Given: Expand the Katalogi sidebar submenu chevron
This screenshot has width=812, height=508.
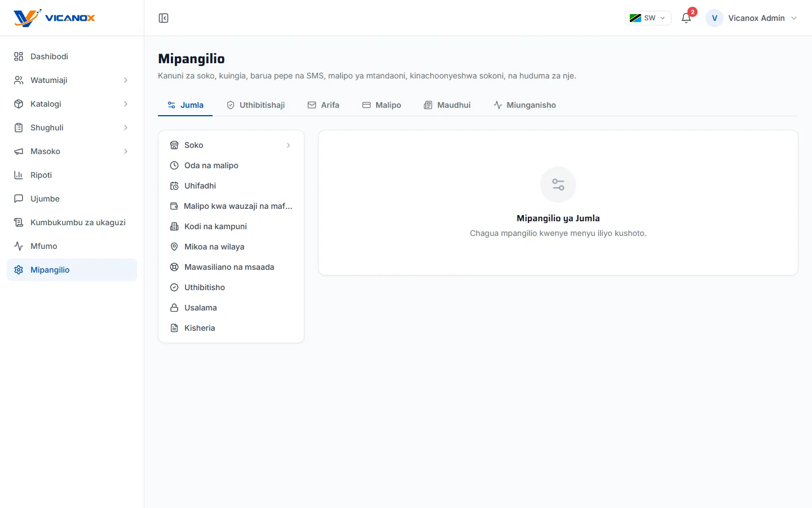Looking at the screenshot, I should pyautogui.click(x=126, y=104).
